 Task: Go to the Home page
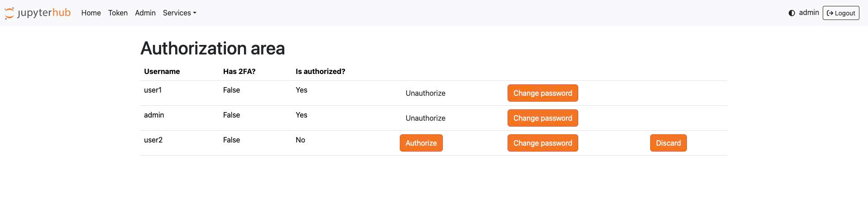tap(91, 13)
